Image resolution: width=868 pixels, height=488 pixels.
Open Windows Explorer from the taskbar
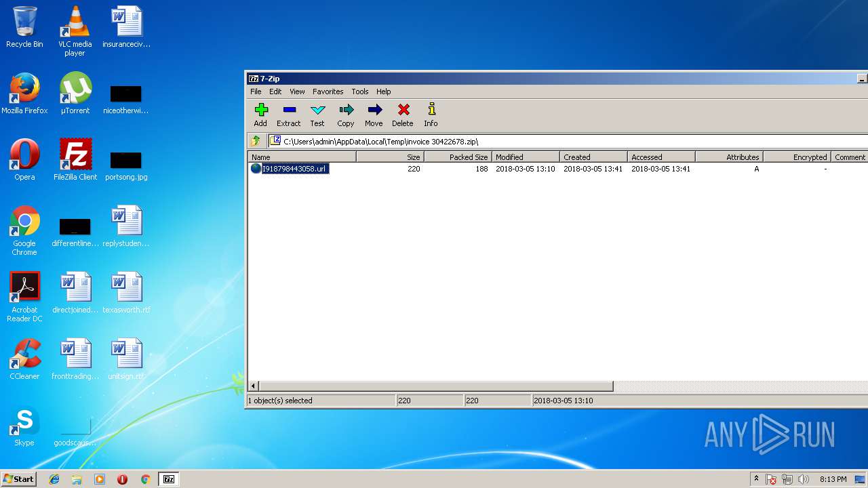pyautogui.click(x=77, y=479)
